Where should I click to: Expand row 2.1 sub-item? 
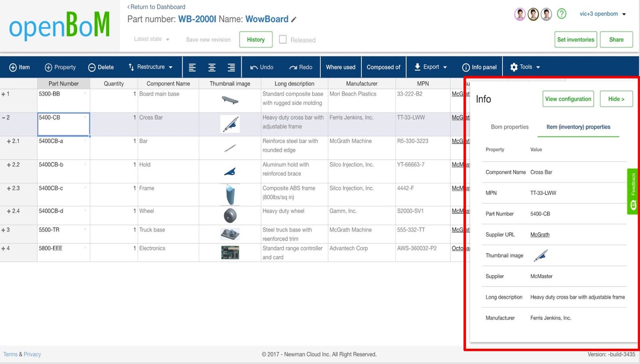coord(9,141)
